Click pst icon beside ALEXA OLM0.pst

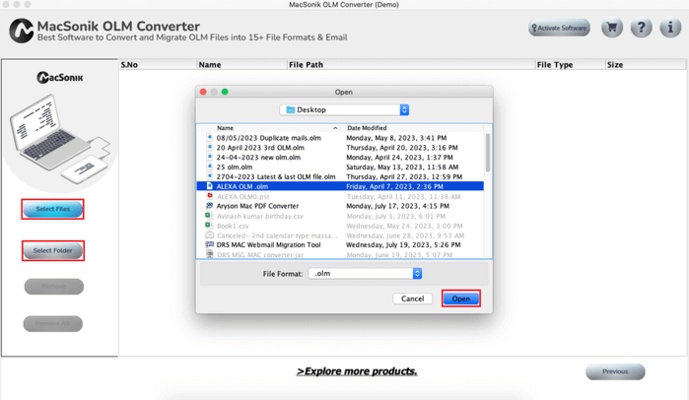[210, 196]
